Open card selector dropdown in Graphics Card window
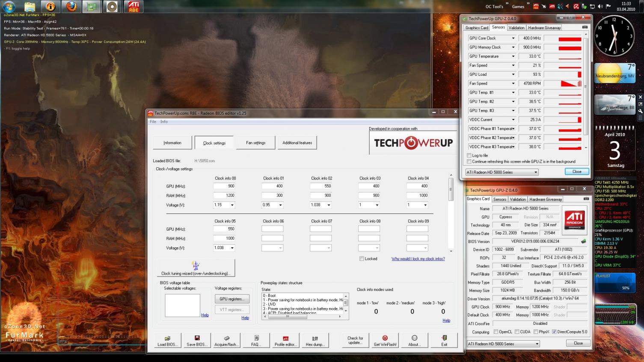644x362 pixels. tap(503, 344)
